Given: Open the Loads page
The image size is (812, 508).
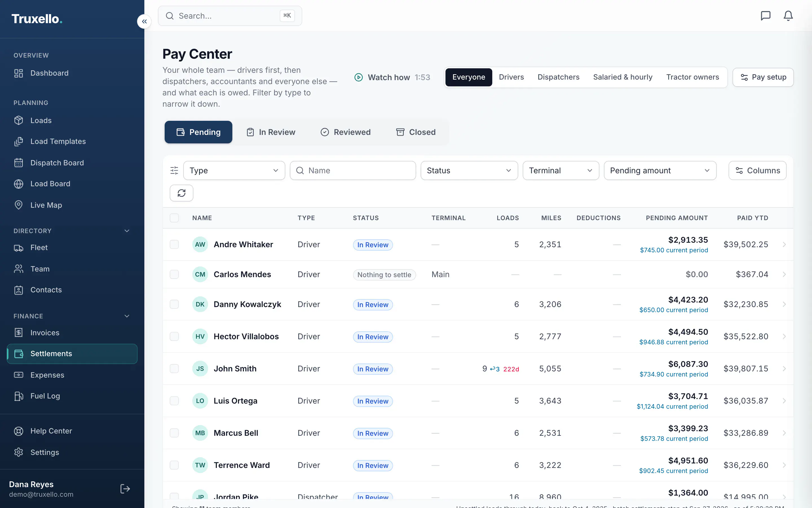Looking at the screenshot, I should tap(72, 121).
